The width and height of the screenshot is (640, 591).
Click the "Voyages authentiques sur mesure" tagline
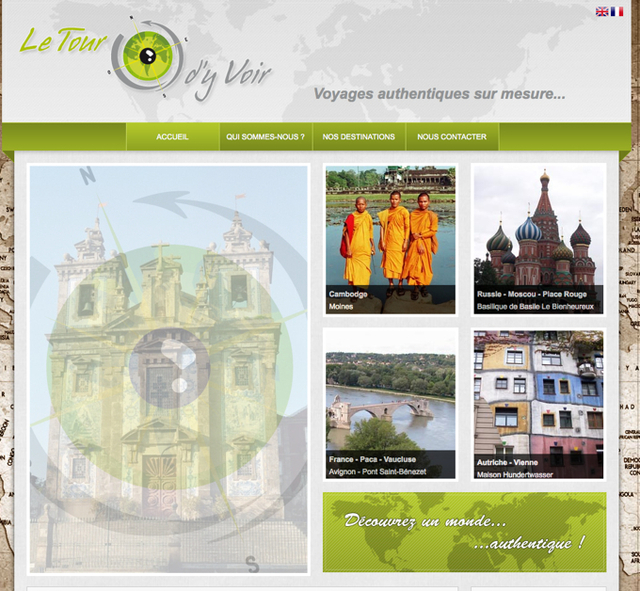[440, 94]
